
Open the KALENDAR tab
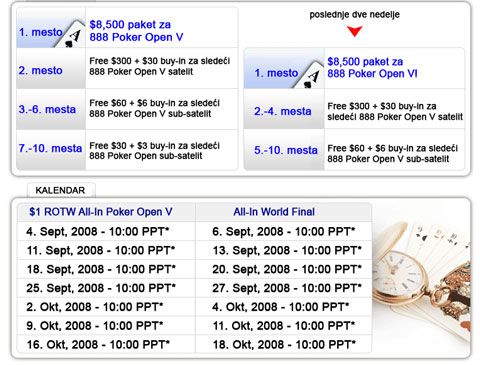click(60, 190)
